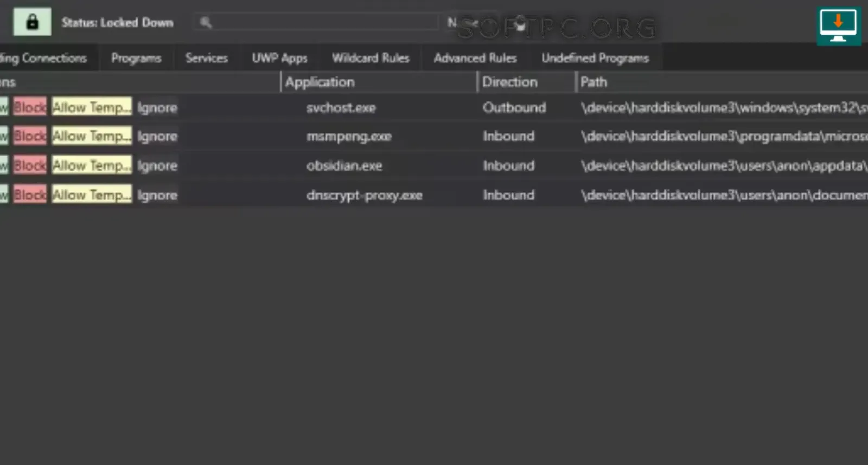Click the dnscrypt-proxy.exe documents path
The width and height of the screenshot is (868, 465).
pos(724,195)
